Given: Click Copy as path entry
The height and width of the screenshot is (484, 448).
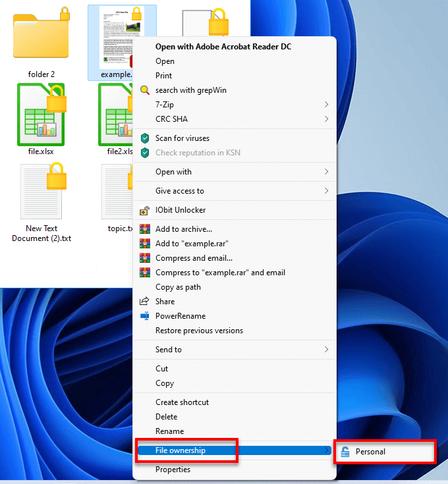Looking at the screenshot, I should 178,287.
